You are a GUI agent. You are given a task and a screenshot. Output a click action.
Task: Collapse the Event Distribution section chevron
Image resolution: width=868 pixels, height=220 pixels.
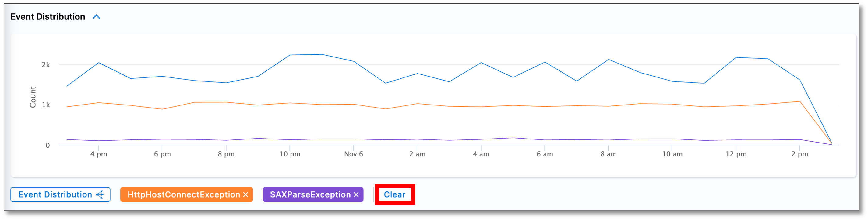tap(96, 17)
